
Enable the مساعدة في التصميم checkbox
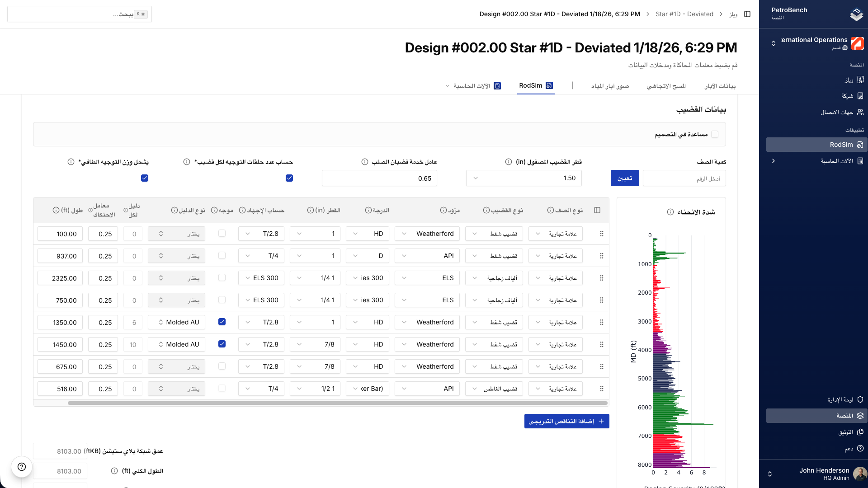coord(715,134)
